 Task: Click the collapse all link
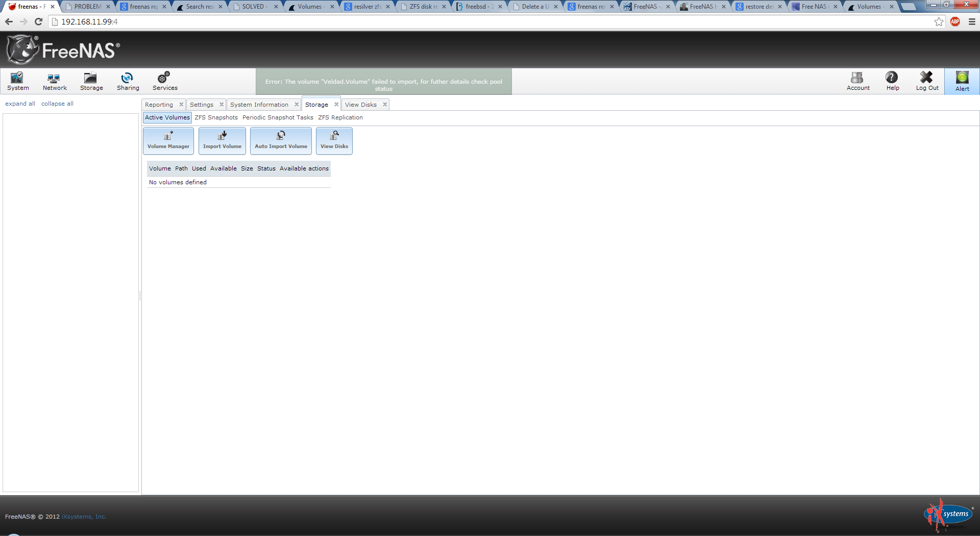click(x=57, y=104)
